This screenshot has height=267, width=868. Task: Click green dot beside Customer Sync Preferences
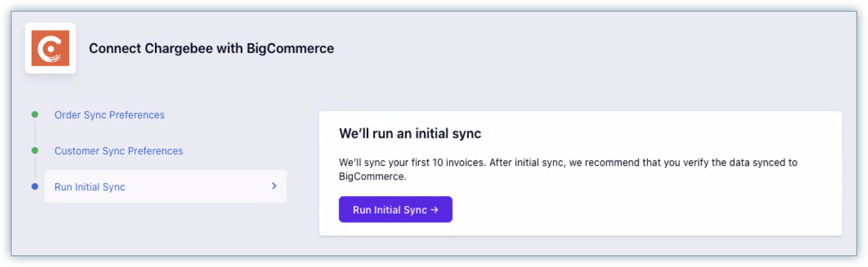click(x=35, y=150)
